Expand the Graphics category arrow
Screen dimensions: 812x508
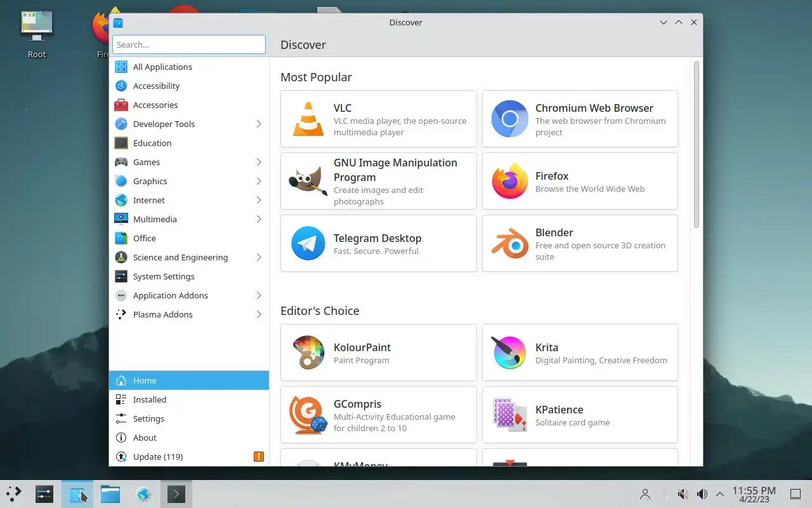pos(259,181)
